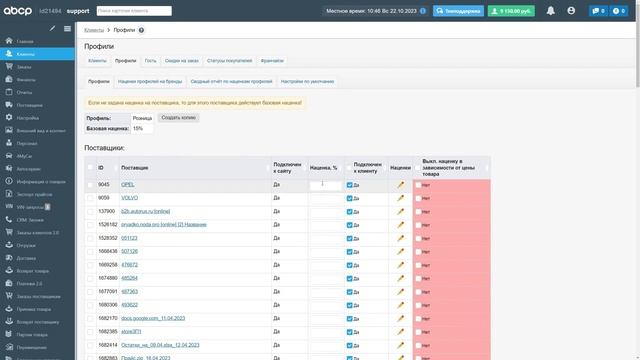Switch to the Гость tab
This screenshot has width=640, height=360.
click(150, 61)
